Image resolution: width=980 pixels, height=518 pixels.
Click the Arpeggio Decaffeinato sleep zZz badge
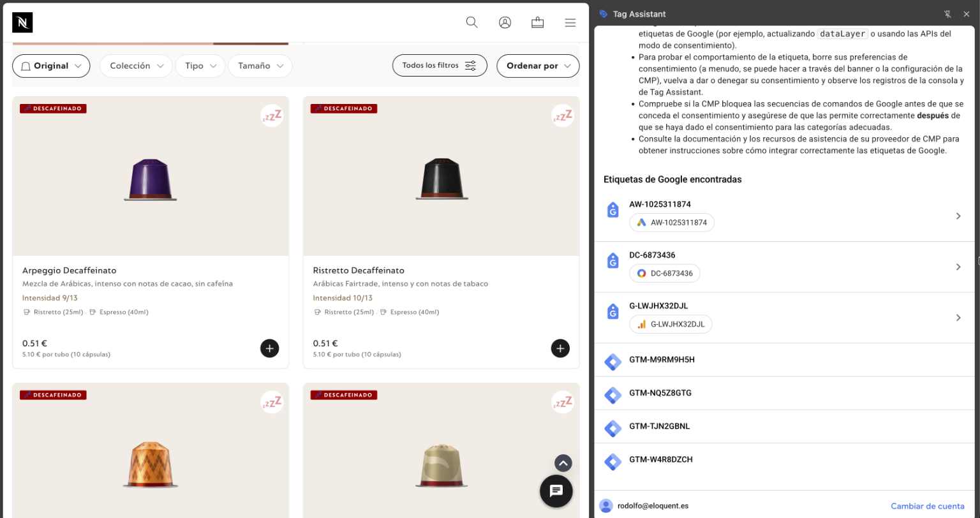coord(272,116)
